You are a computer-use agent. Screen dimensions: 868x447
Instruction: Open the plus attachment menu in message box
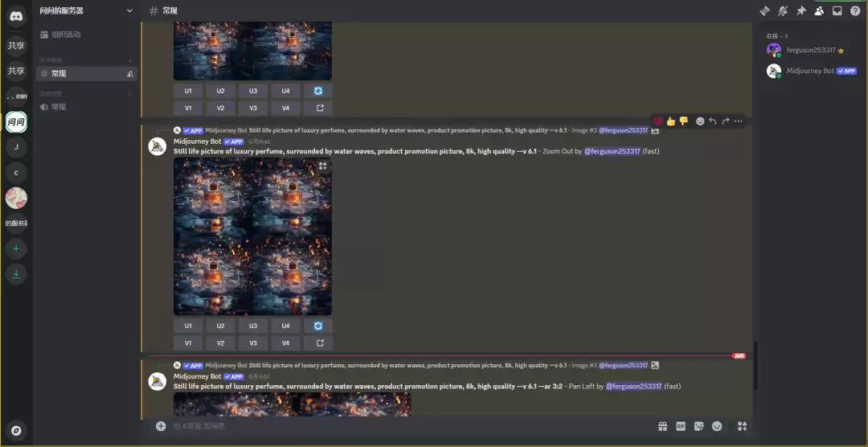pyautogui.click(x=161, y=426)
